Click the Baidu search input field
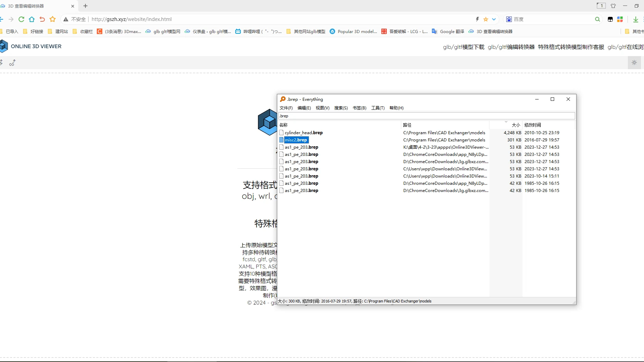The width and height of the screenshot is (644, 362). click(x=553, y=19)
